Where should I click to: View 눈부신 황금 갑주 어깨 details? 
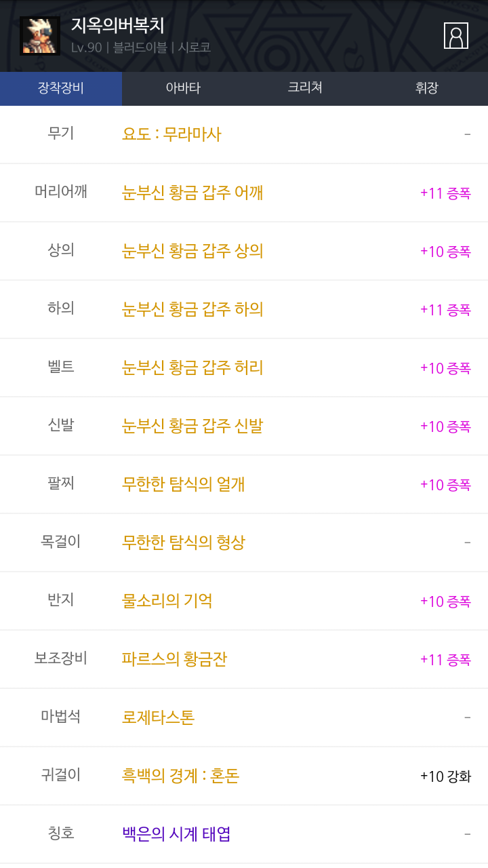pyautogui.click(x=192, y=193)
